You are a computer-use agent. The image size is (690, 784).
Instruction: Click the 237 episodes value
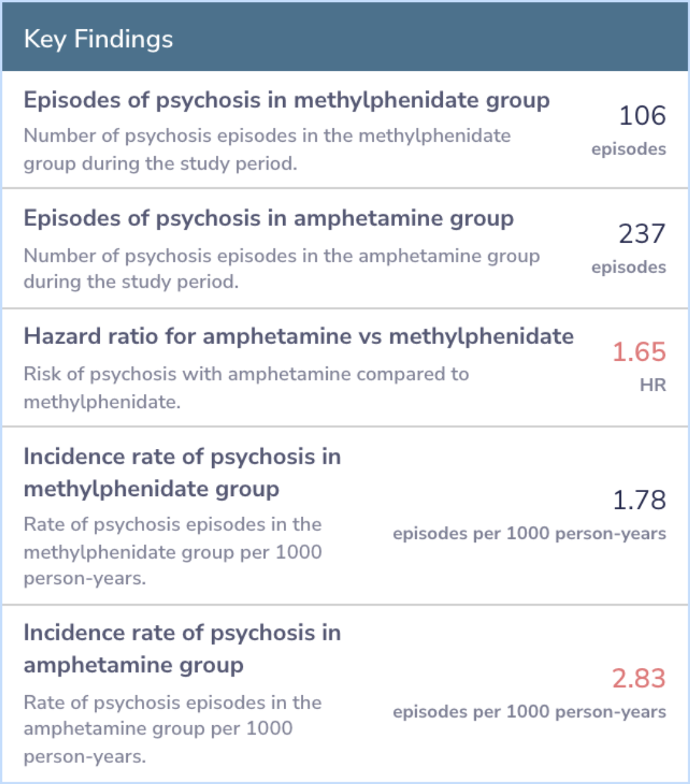point(642,234)
